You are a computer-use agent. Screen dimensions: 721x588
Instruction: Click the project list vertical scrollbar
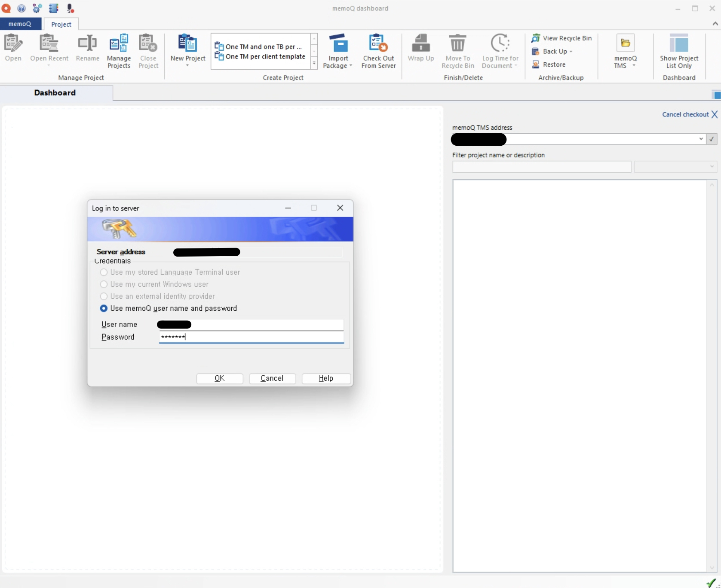click(712, 376)
